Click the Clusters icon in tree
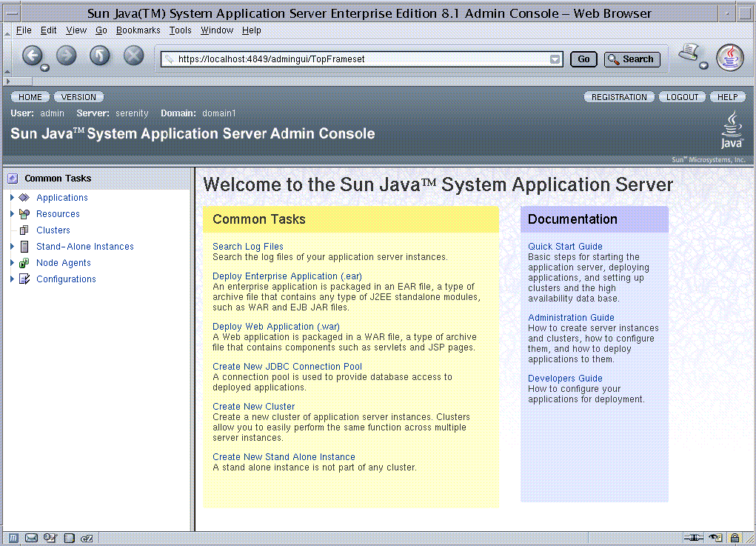 click(x=24, y=230)
